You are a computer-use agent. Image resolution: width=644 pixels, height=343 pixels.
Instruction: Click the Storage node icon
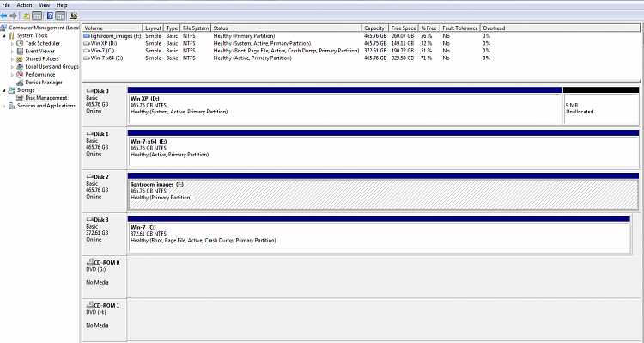(x=11, y=90)
